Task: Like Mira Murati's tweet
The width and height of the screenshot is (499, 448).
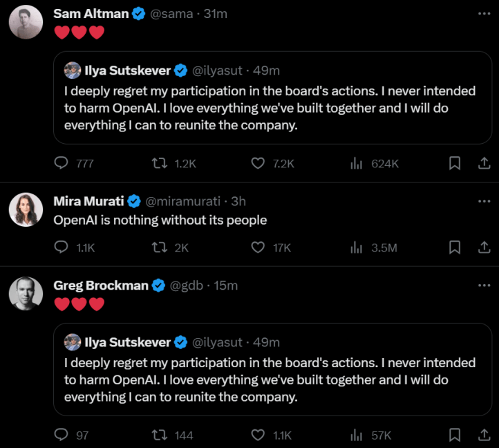Action: pyautogui.click(x=258, y=247)
